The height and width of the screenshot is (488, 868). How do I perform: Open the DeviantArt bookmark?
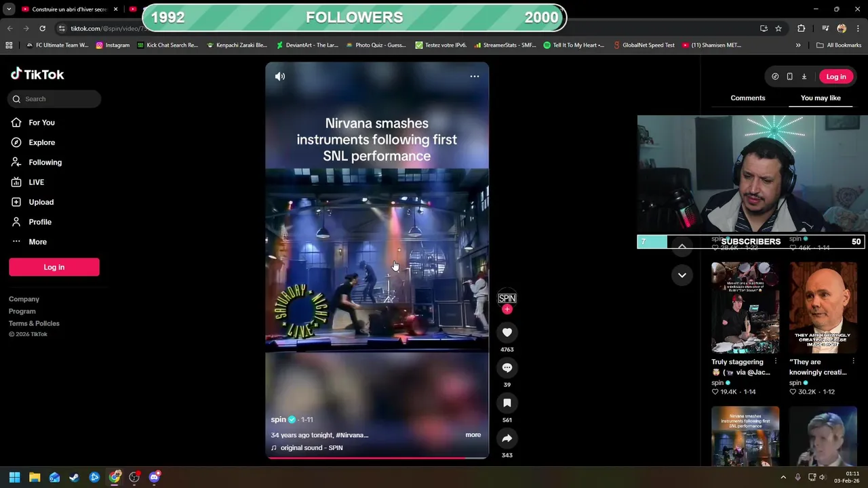coord(307,45)
